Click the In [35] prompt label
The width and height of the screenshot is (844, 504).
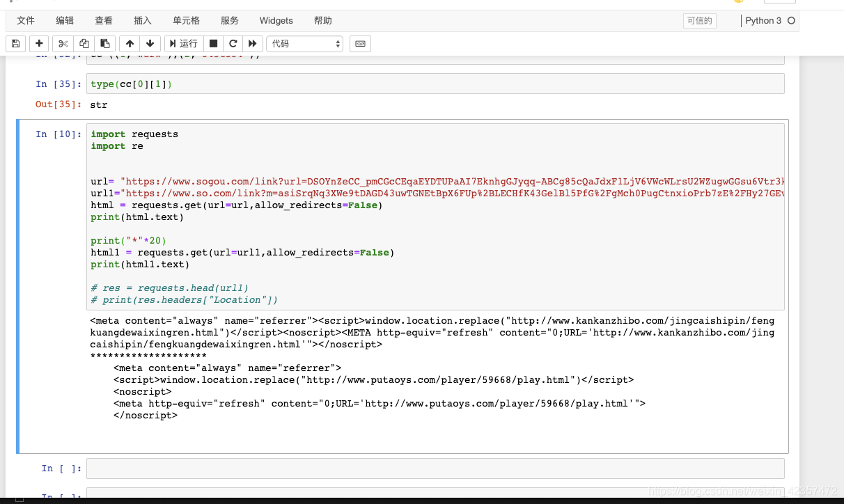tap(58, 84)
